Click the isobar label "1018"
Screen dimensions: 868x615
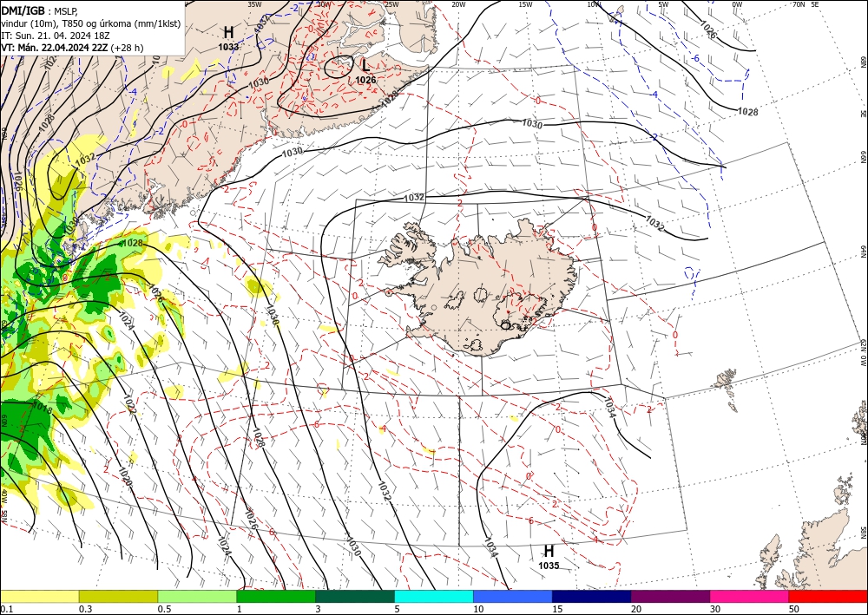pos(43,409)
